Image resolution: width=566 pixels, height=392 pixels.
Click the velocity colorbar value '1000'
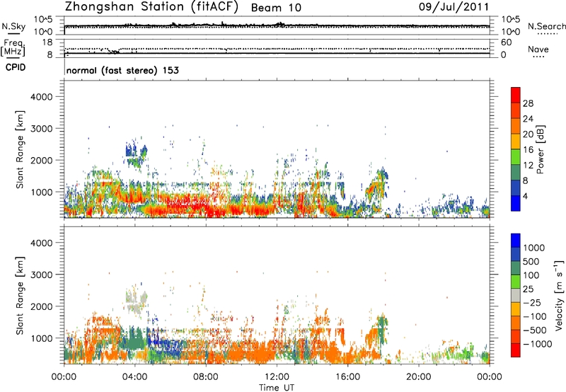pos(534,248)
